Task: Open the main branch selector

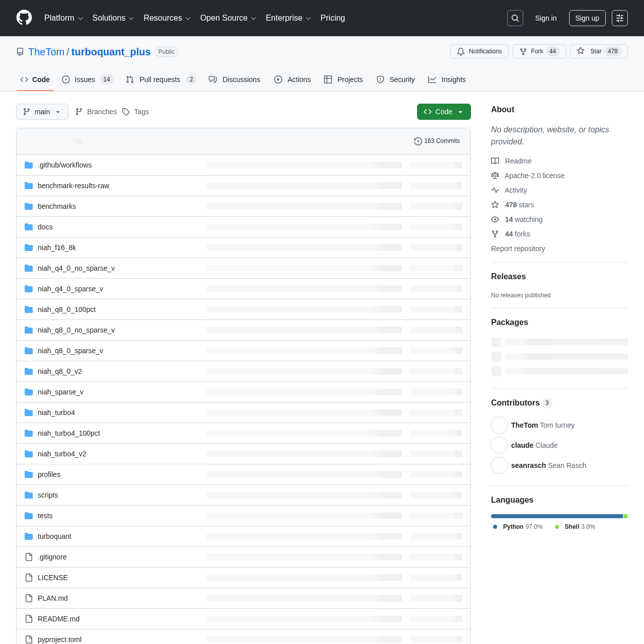Action: pos(42,112)
